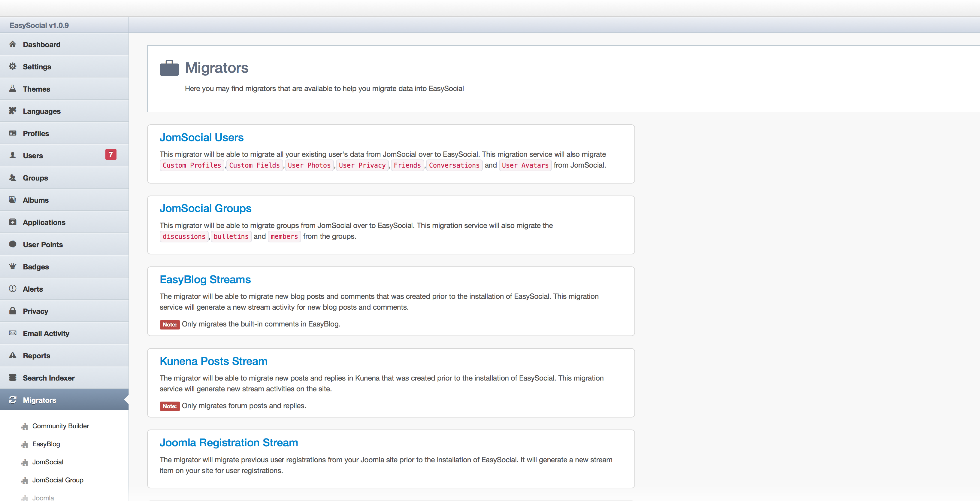This screenshot has height=501, width=980.
Task: Click the Search Indexer database icon
Action: [x=13, y=377]
